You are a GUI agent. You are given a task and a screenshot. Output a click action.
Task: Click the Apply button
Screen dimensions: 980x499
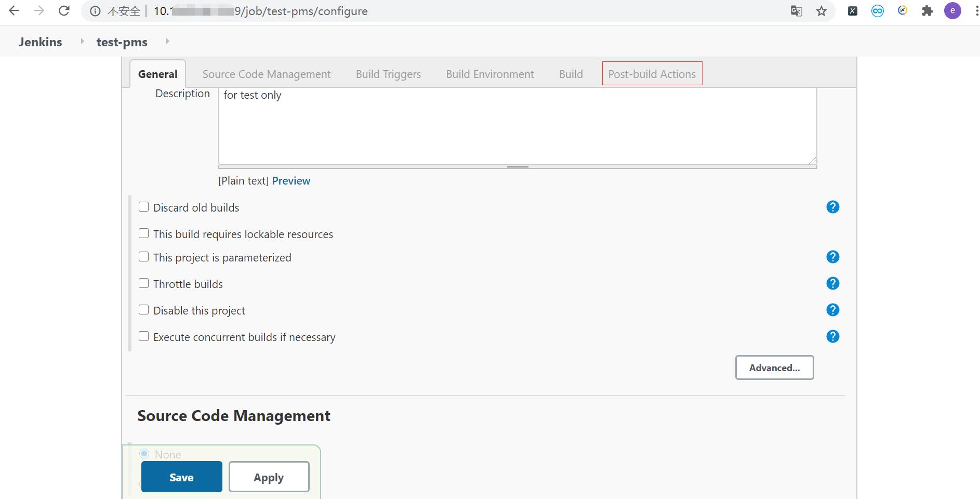(x=269, y=477)
